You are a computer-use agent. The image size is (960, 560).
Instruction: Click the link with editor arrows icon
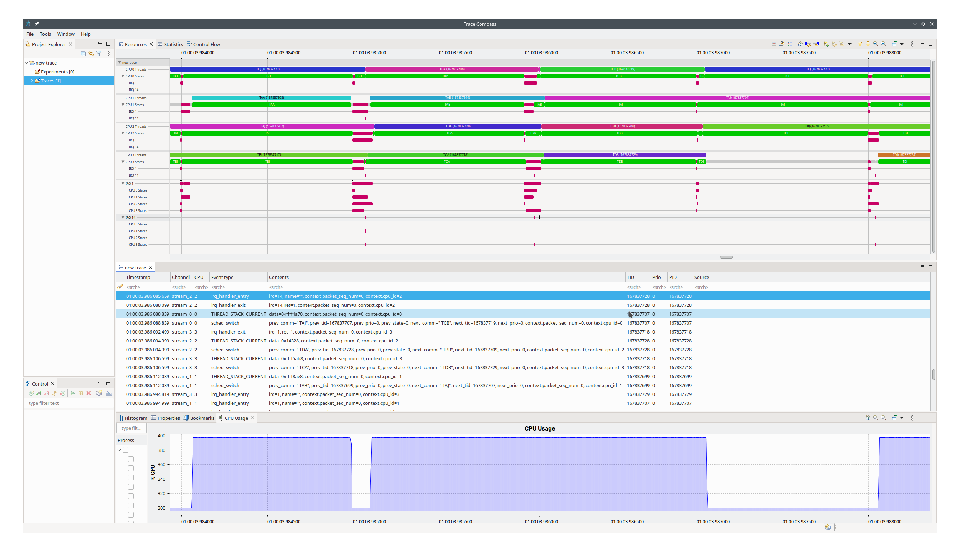[91, 54]
